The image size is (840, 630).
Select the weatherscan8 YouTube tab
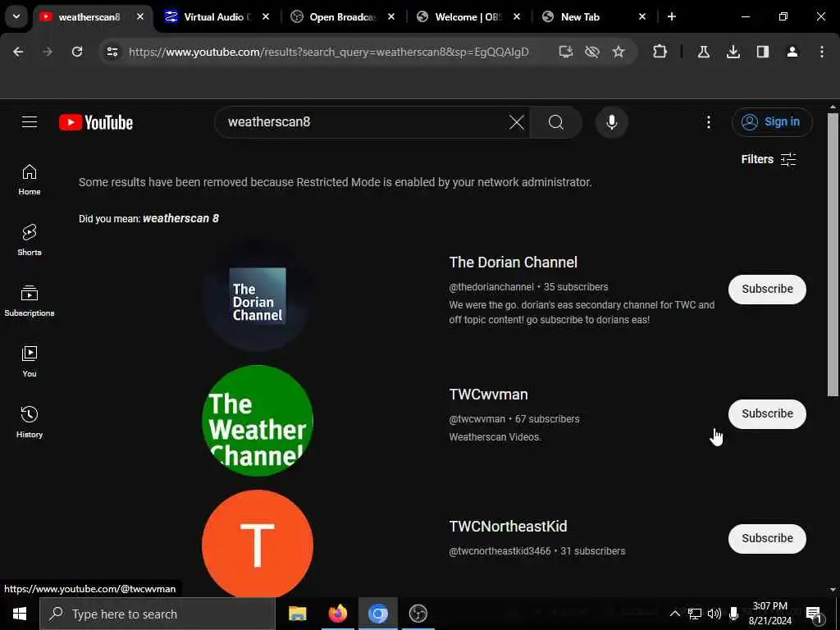(89, 16)
